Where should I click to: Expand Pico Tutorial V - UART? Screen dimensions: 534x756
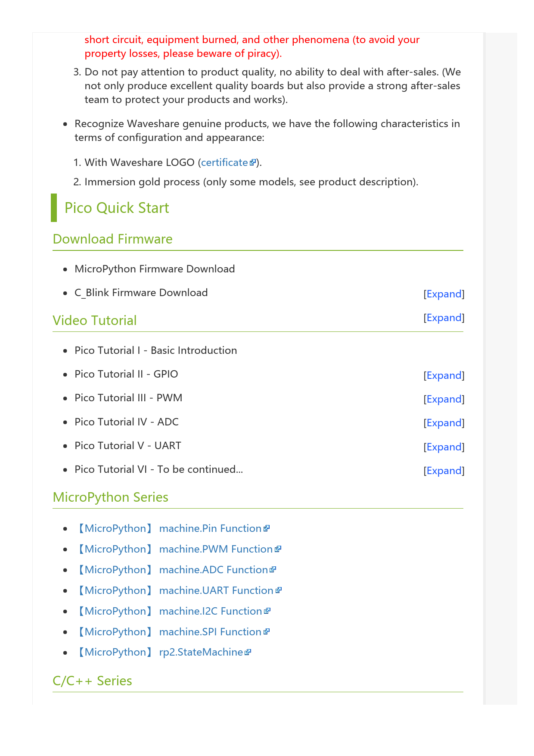pyautogui.click(x=444, y=447)
